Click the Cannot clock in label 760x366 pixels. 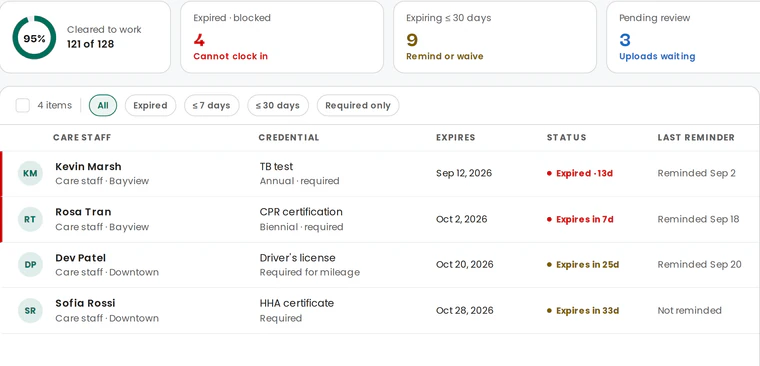[x=230, y=56]
